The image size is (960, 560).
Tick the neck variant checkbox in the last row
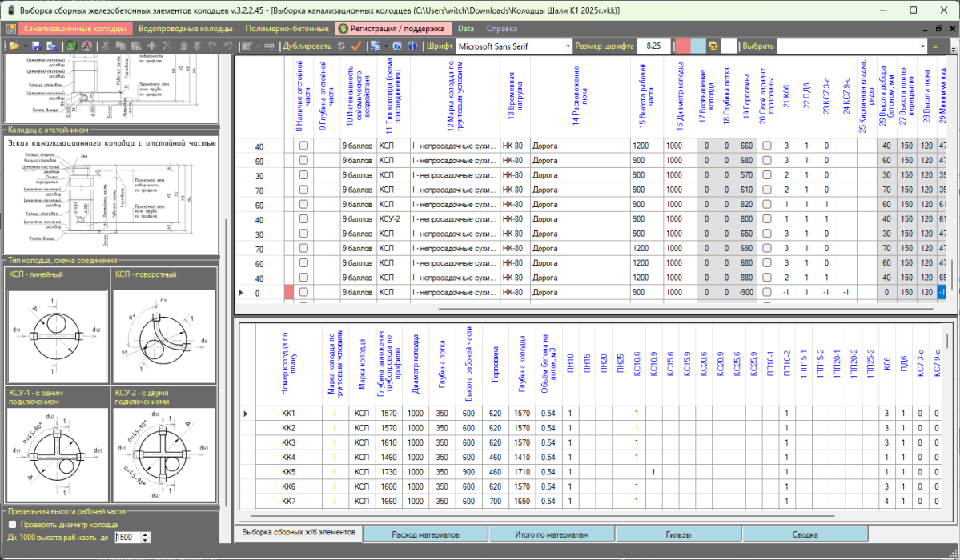pos(766,293)
